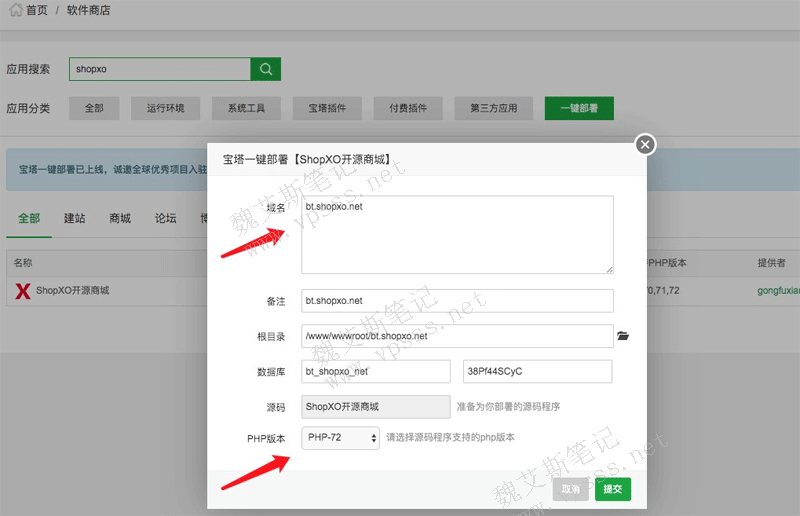Viewport: 800px width, 516px height.
Task: Open the 付费插件 category
Action: click(408, 108)
